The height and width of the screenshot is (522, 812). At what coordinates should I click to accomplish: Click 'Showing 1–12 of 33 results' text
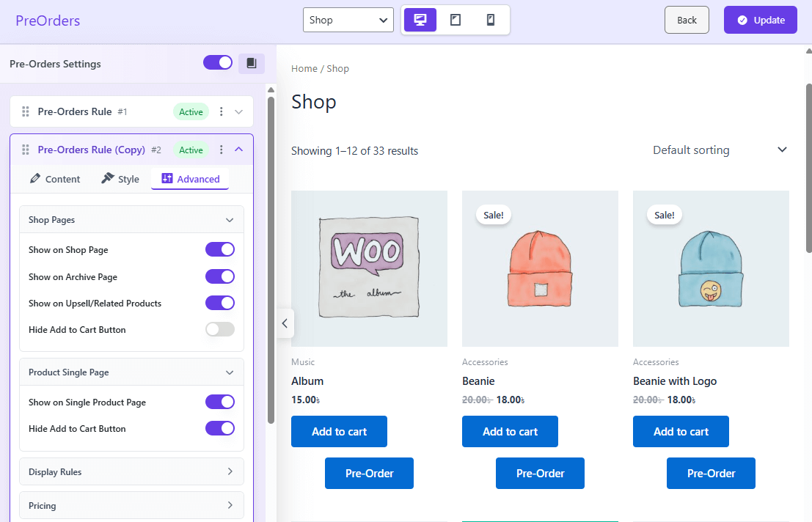[x=355, y=151]
